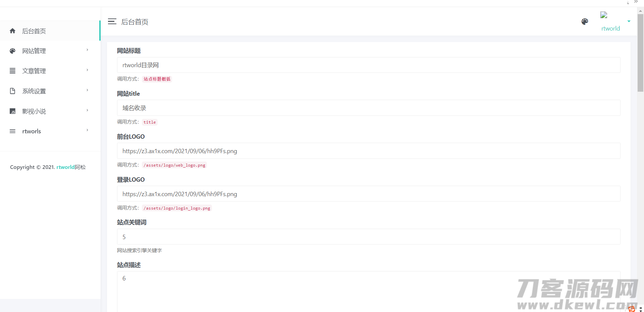Viewport: 644px width, 312px height.
Task: Expand the 网站管理 submenu chevron
Action: pos(87,50)
